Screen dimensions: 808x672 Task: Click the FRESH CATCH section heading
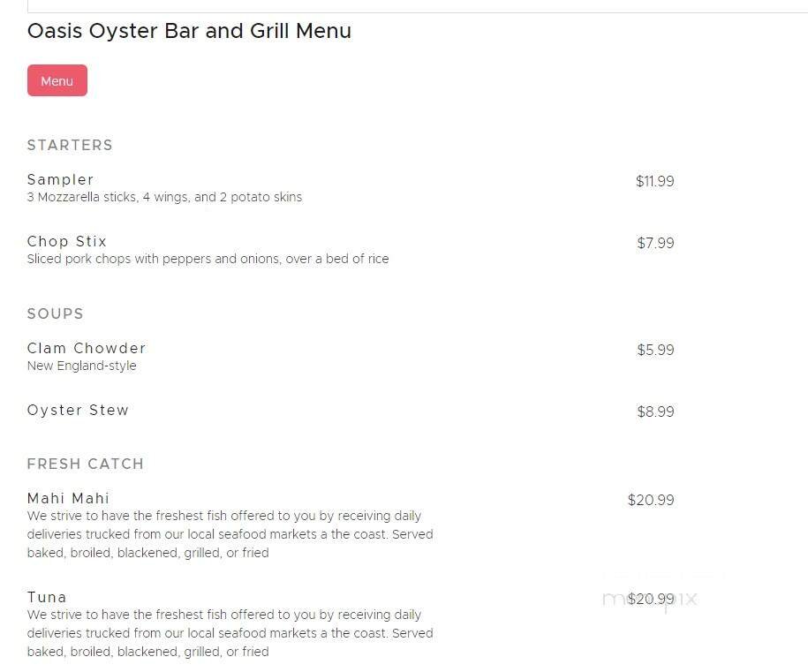[85, 464]
